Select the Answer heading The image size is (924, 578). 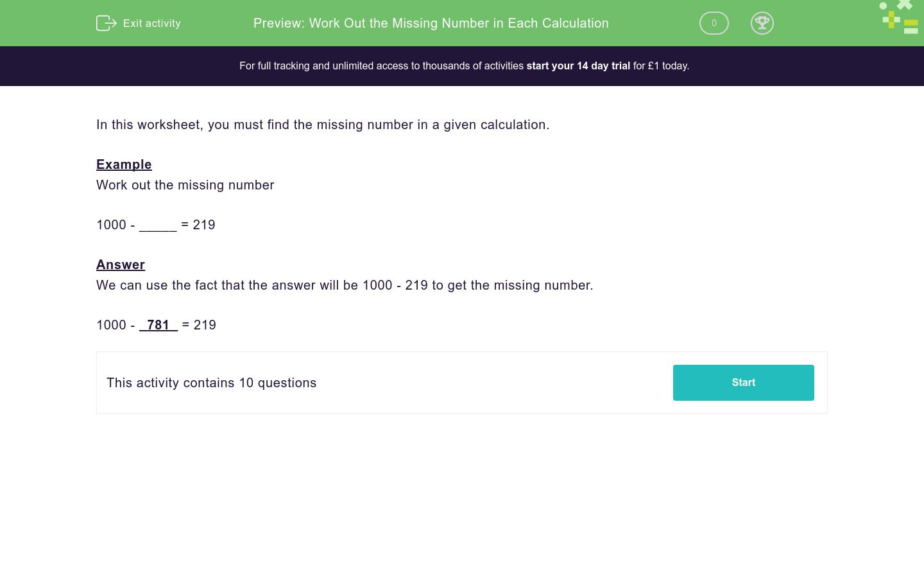pyautogui.click(x=121, y=265)
